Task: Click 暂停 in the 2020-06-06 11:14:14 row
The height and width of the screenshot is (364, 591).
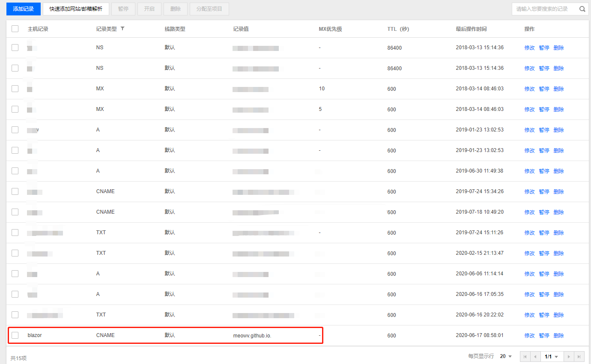Action: coord(544,274)
